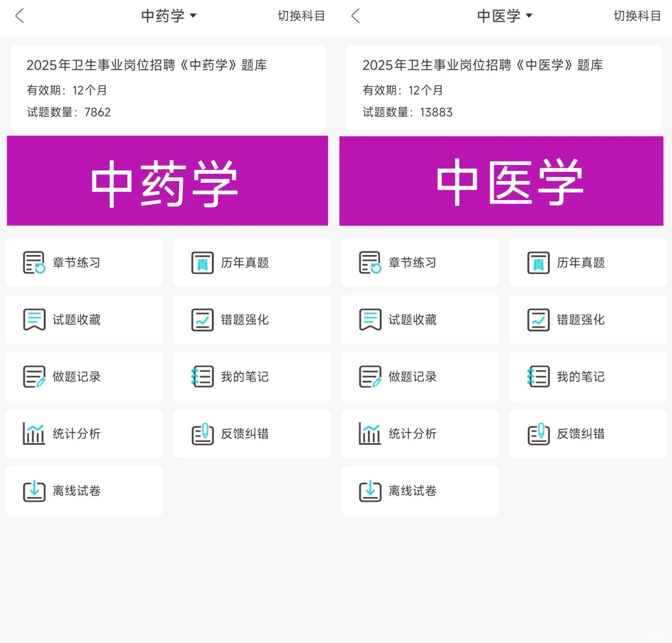Image resolution: width=672 pixels, height=643 pixels.
Task: Open 章节练习 icon in 中药学 screen
Action: 35,263
